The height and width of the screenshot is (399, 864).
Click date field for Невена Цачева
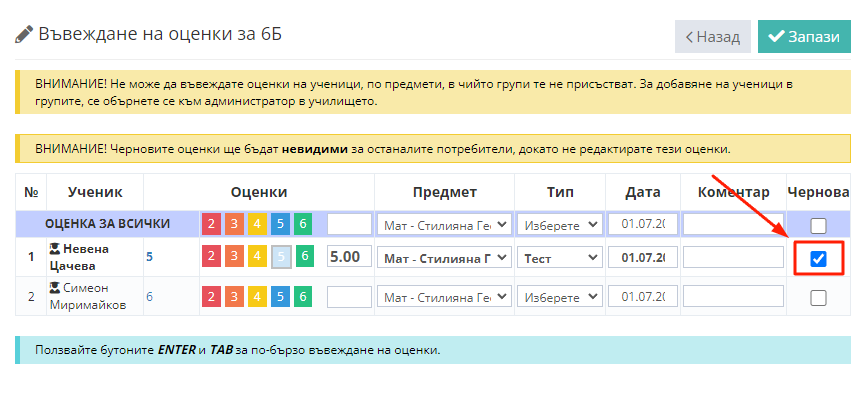(643, 257)
